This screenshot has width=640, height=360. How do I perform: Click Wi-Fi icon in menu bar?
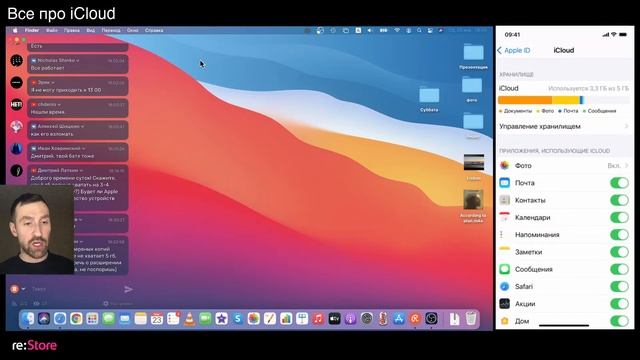(397, 31)
